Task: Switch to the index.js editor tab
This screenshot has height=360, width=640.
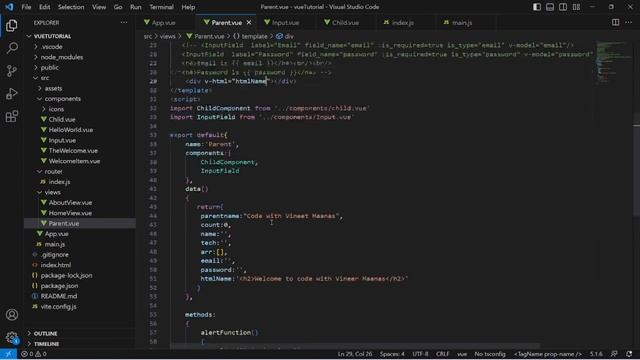Action: click(x=402, y=22)
